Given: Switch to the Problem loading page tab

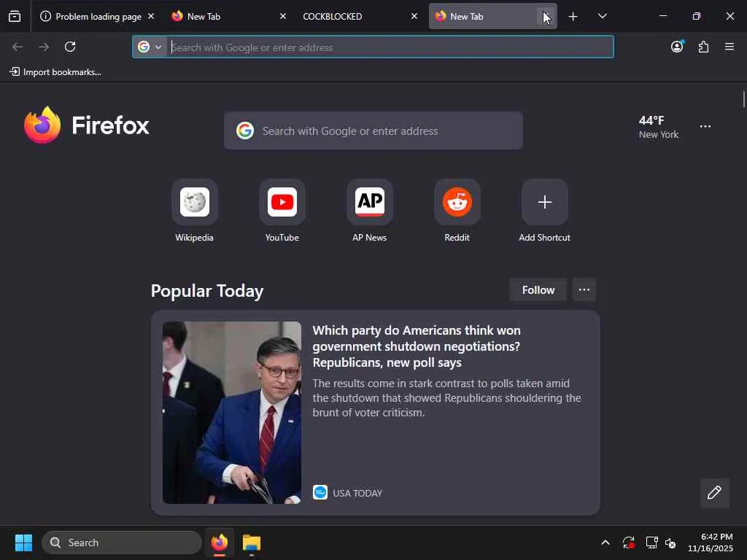Looking at the screenshot, I should point(98,16).
